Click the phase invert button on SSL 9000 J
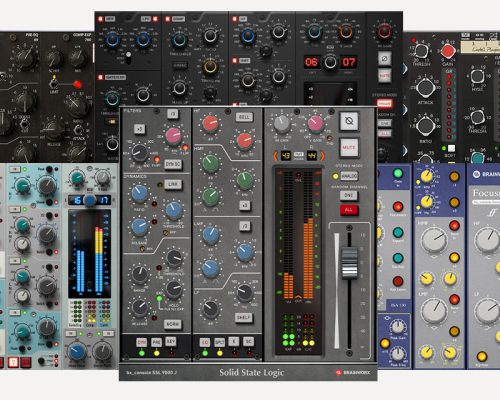500x400 pixels. tap(349, 121)
